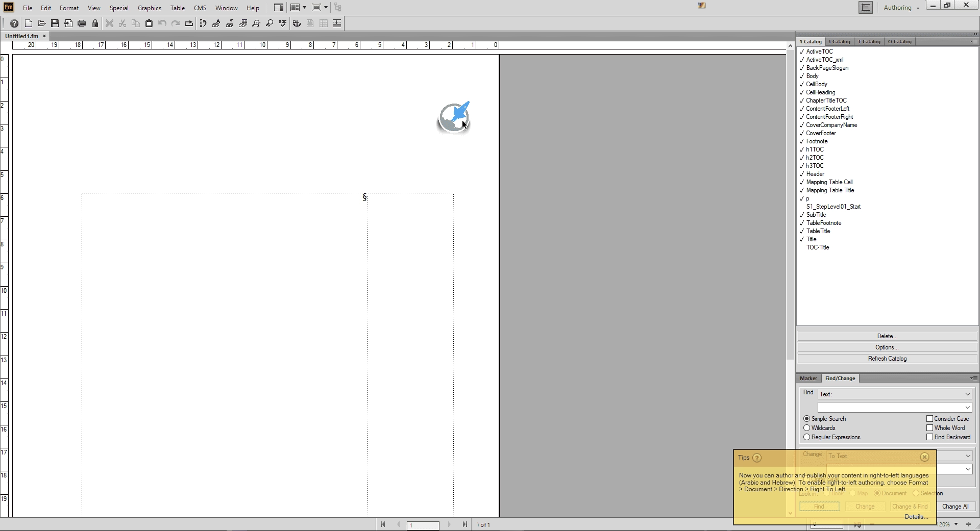Click the document vertical scrollbar

790,204
